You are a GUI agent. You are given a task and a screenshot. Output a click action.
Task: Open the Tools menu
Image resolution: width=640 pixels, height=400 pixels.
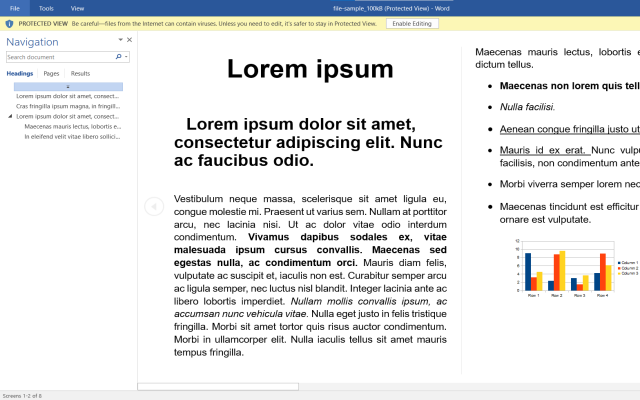pyautogui.click(x=46, y=7)
